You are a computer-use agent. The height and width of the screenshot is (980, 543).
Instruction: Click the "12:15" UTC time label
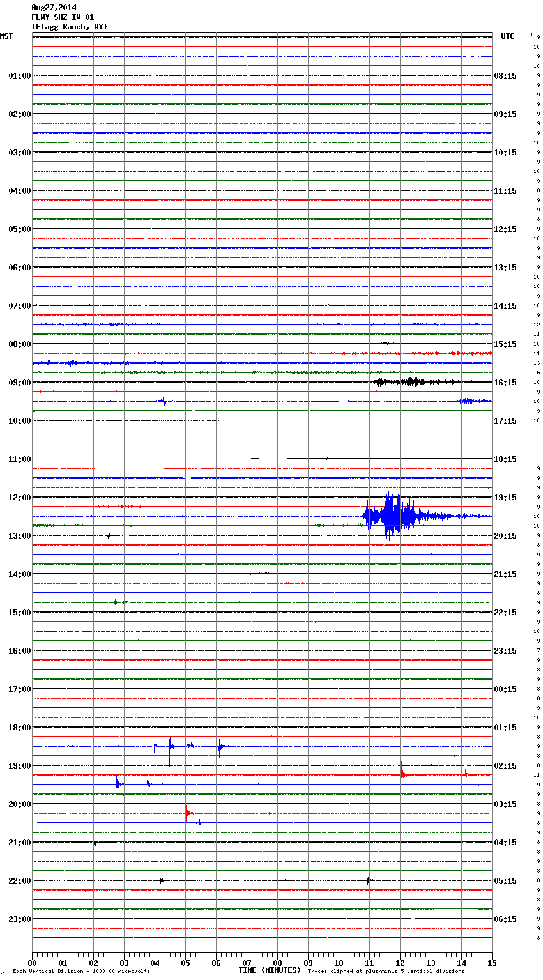(x=505, y=229)
